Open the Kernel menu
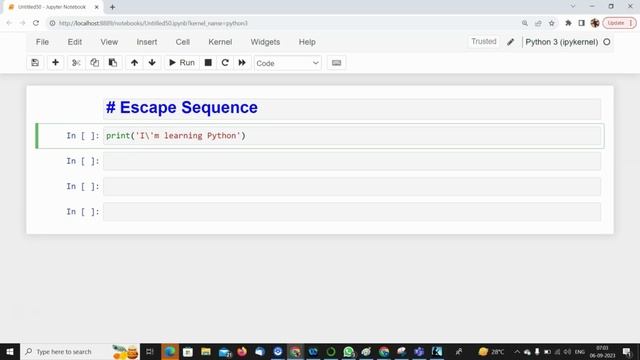This screenshot has width=640, height=360. click(x=220, y=42)
